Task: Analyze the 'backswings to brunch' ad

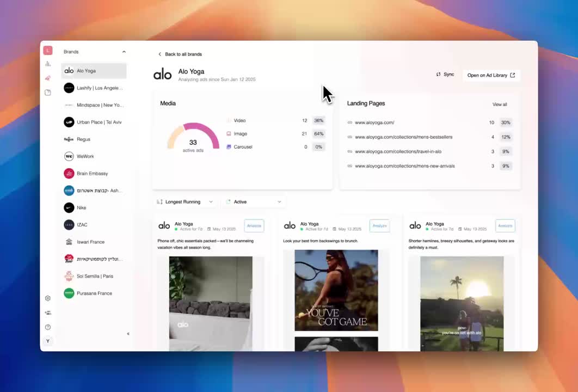Action: (x=380, y=226)
